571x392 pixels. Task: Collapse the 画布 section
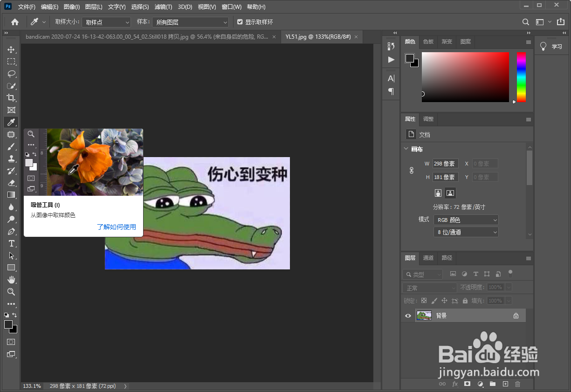coord(406,149)
